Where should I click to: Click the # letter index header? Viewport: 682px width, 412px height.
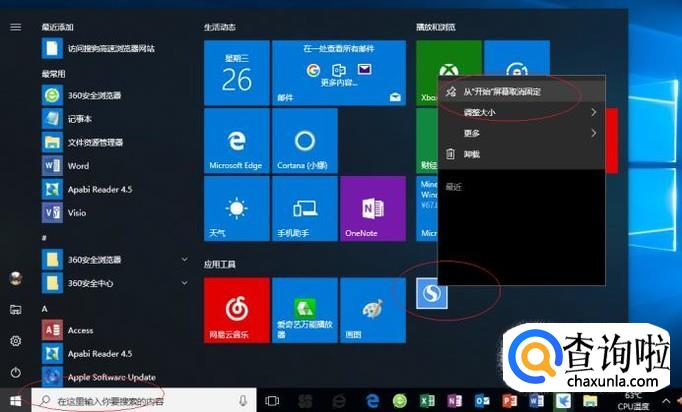click(x=44, y=238)
